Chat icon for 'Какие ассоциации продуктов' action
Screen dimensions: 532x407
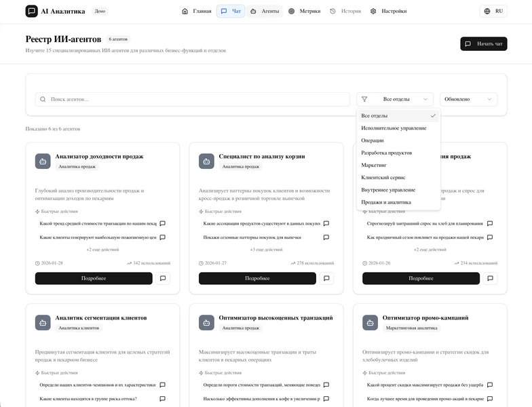(326, 224)
